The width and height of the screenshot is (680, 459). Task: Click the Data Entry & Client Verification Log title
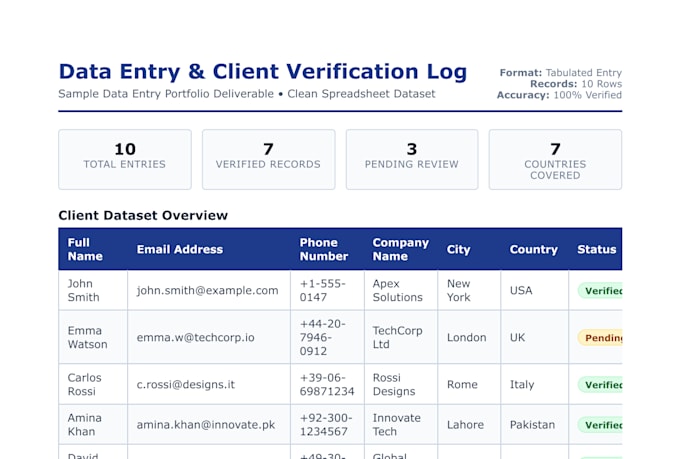263,72
